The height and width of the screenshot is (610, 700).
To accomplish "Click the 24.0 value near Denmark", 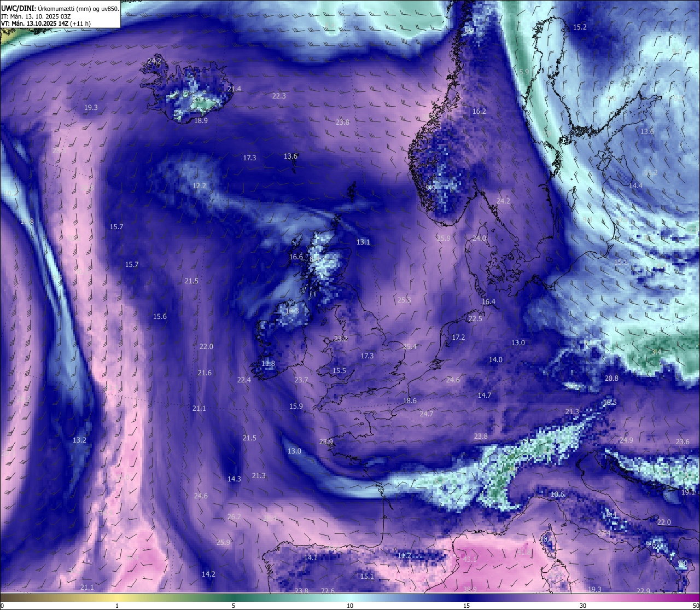I will point(480,239).
